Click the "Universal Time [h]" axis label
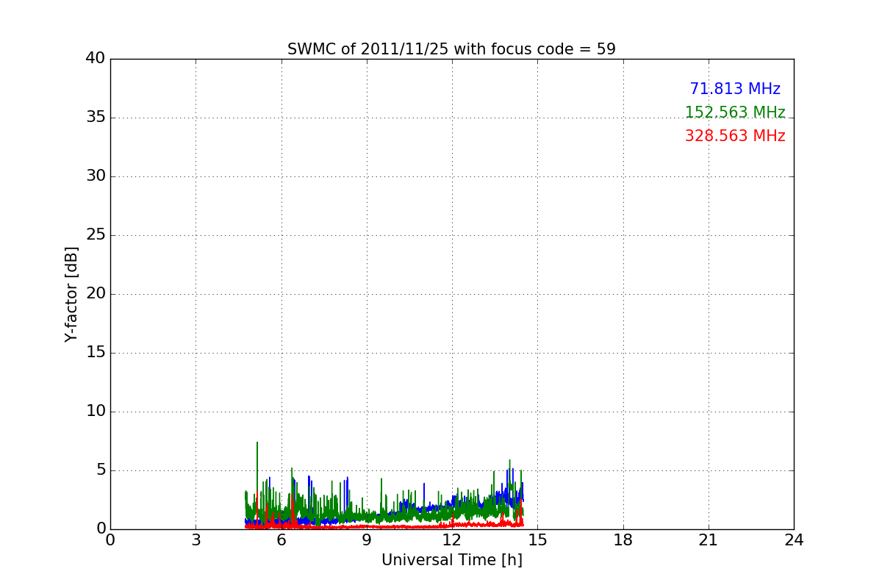This screenshot has height=588, width=882. click(451, 560)
